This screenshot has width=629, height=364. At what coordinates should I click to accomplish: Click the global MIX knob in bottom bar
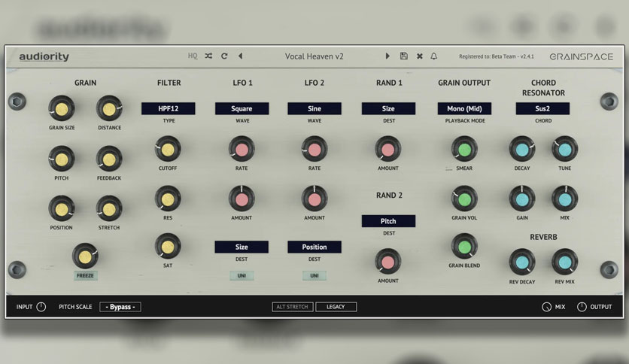click(546, 307)
